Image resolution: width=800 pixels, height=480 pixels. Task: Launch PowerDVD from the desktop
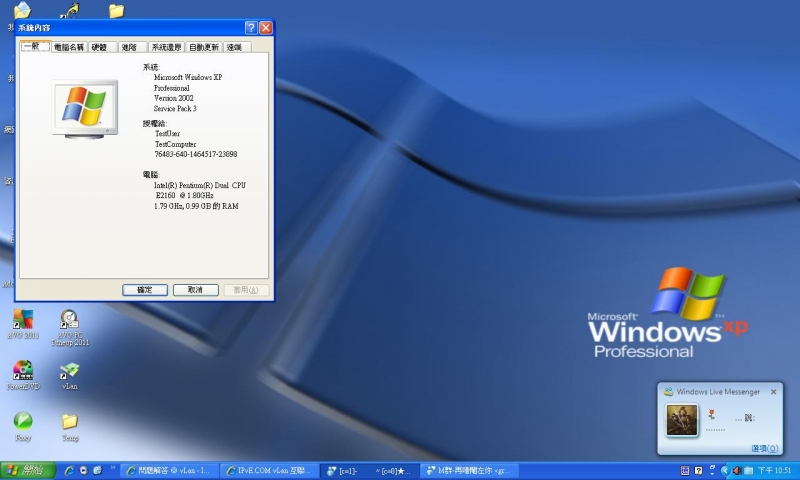(x=22, y=370)
